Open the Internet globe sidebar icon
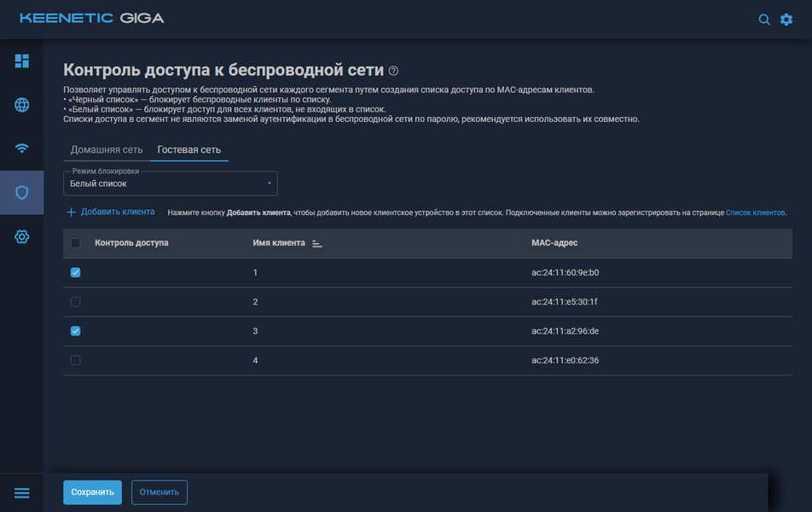 22,105
